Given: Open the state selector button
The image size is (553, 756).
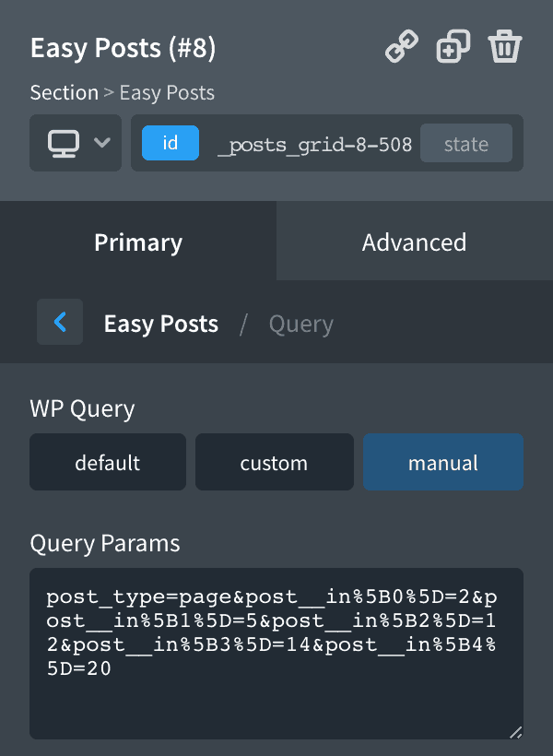Looking at the screenshot, I should pyautogui.click(x=466, y=143).
